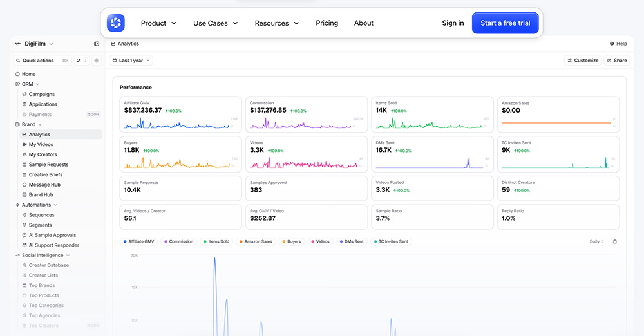The width and height of the screenshot is (644, 336).
Task: Click the Sample Requests icon
Action: coord(24,165)
